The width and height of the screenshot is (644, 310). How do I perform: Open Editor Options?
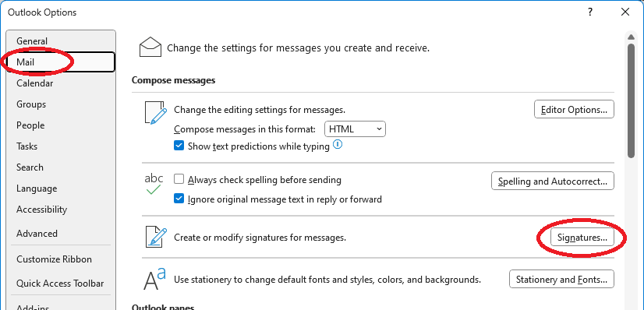[574, 110]
